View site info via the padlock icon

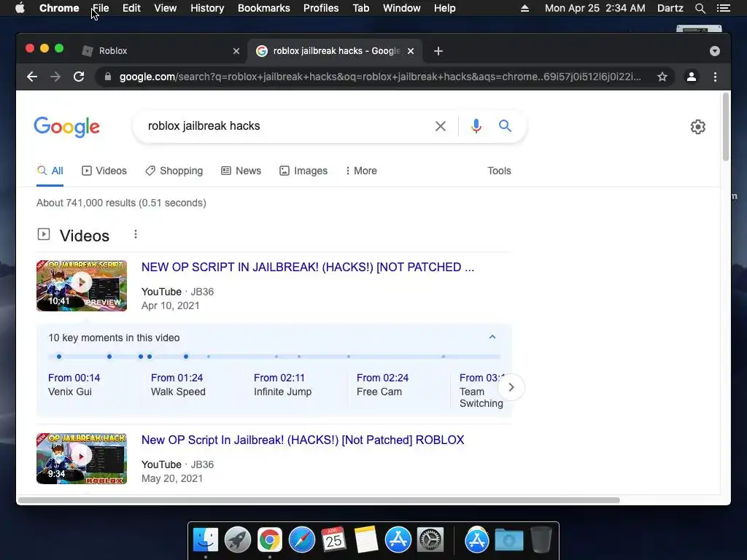pyautogui.click(x=108, y=77)
